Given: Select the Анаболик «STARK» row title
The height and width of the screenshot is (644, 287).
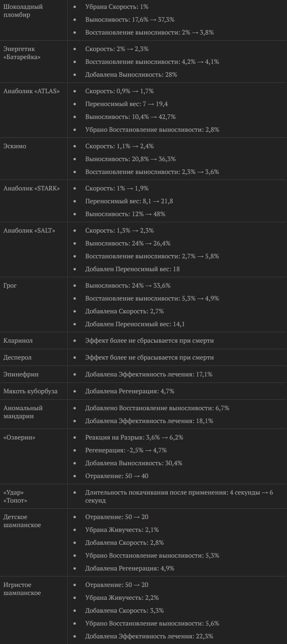Looking at the screenshot, I should 32,188.
